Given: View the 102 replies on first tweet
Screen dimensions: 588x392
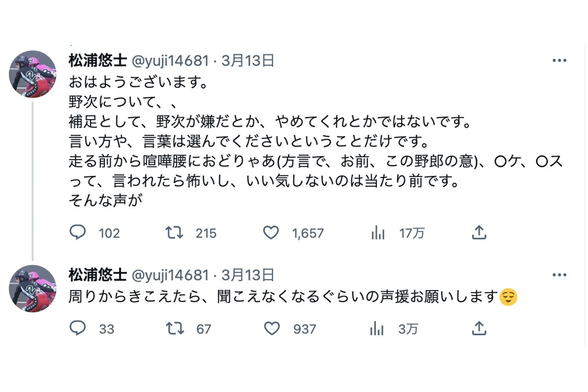Looking at the screenshot, I should (x=109, y=233).
